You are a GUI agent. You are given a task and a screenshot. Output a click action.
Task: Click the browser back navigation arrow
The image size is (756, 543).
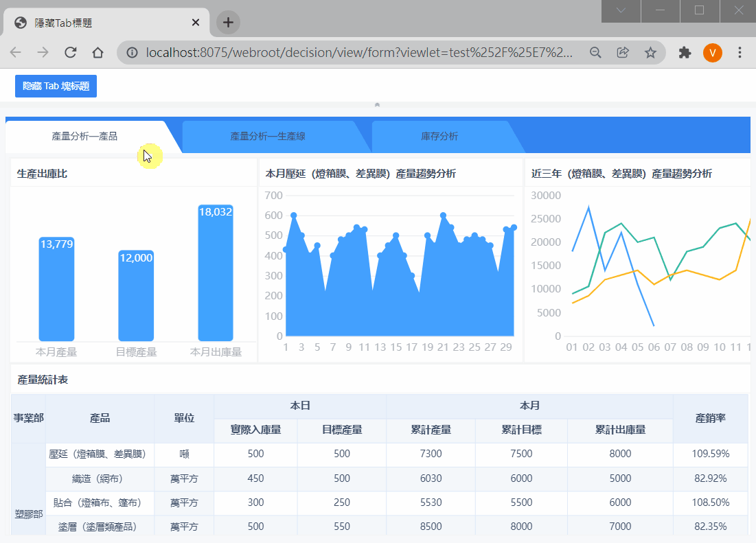point(15,52)
